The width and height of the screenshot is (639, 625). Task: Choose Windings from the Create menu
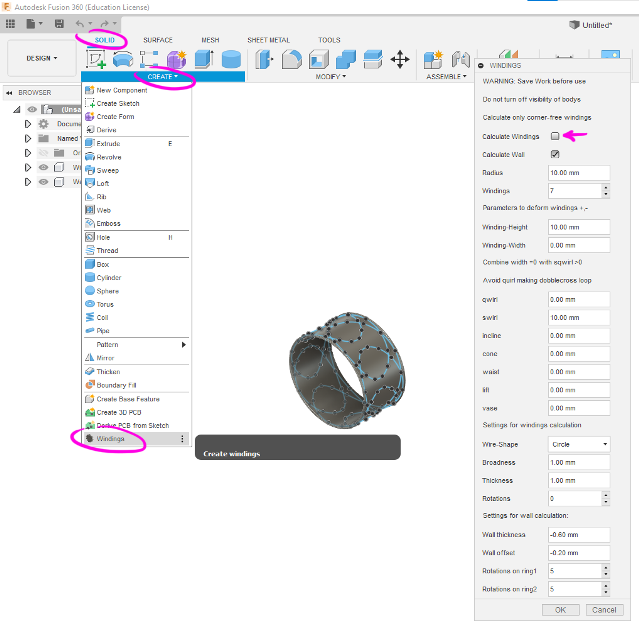click(x=136, y=439)
